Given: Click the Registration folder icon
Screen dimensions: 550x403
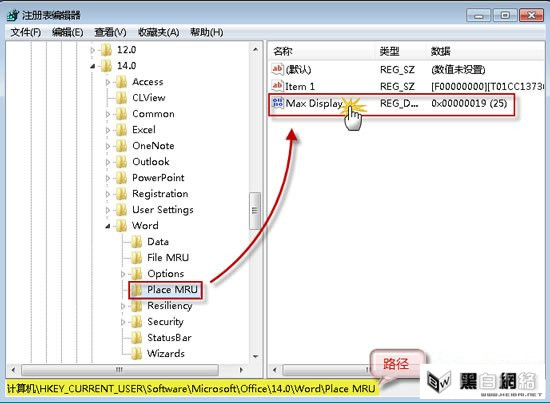Looking at the screenshot, I should click(121, 194).
